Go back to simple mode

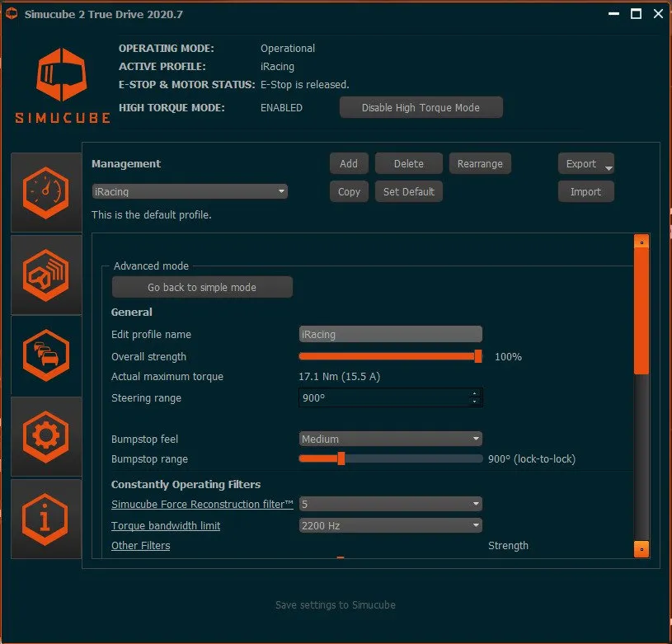click(202, 288)
